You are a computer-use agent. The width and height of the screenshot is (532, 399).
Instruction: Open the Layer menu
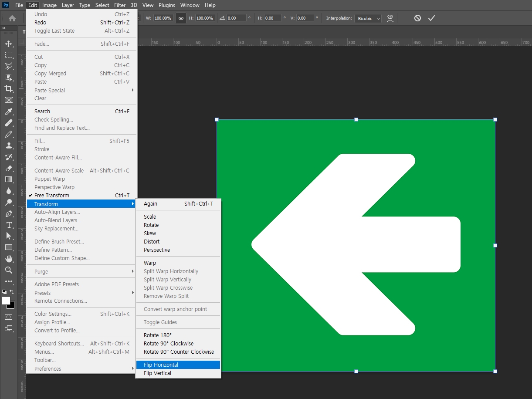pyautogui.click(x=68, y=5)
